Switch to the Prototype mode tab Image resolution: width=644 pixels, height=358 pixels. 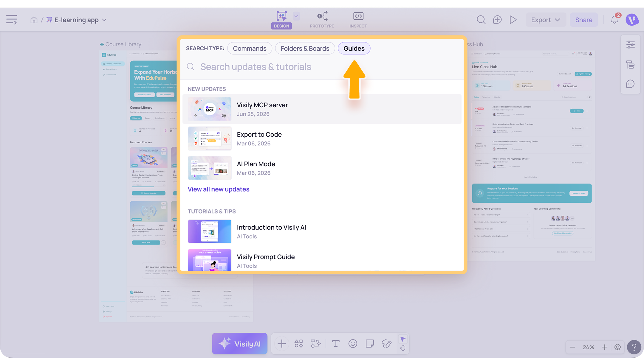322,20
